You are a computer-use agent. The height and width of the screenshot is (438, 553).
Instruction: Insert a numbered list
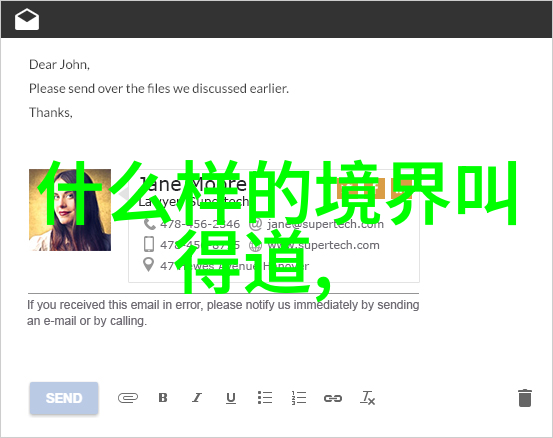click(299, 398)
